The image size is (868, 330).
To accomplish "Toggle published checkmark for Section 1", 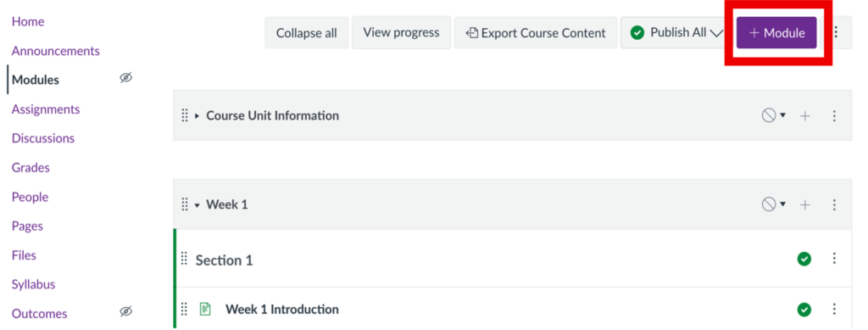I will click(804, 259).
